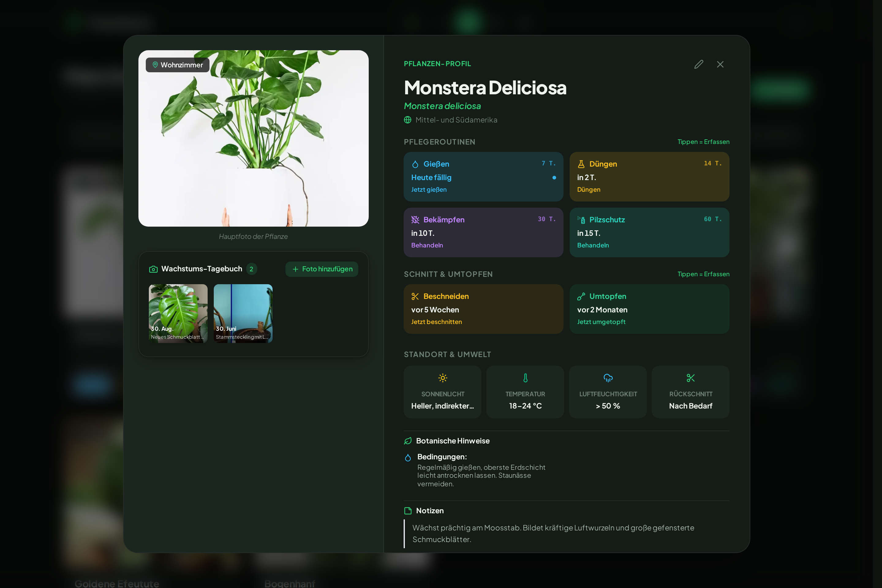Click vor 5 Wochen on Beschneiden card
The image size is (882, 588).
click(x=435, y=310)
